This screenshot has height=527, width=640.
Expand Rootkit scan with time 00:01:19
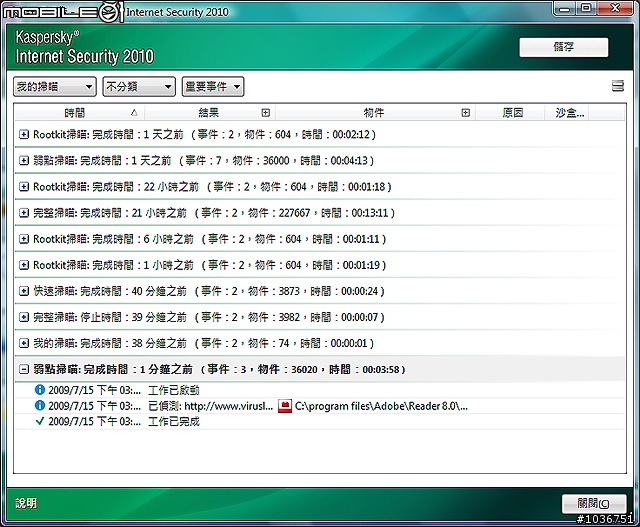coord(24,265)
